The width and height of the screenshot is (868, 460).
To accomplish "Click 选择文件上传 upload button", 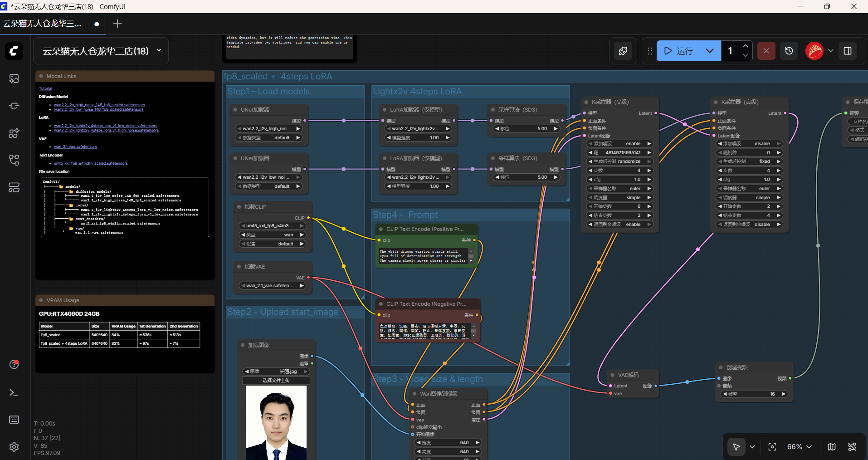I will coord(276,380).
